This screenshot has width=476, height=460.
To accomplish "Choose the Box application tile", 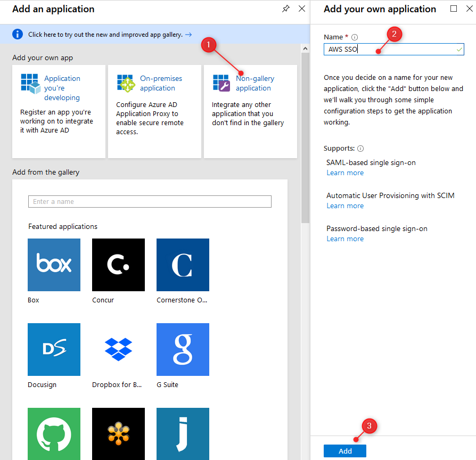I will point(54,265).
